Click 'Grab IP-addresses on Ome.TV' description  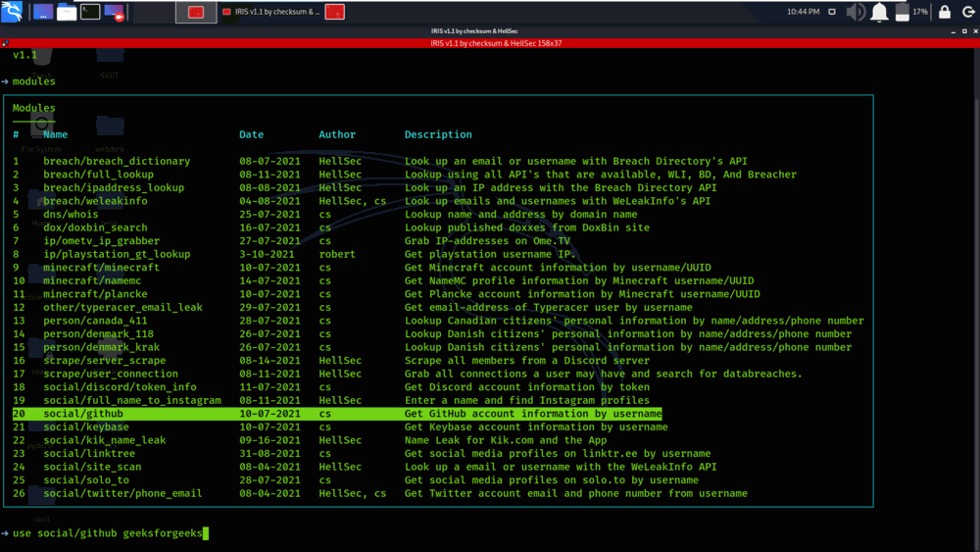pyautogui.click(x=487, y=240)
